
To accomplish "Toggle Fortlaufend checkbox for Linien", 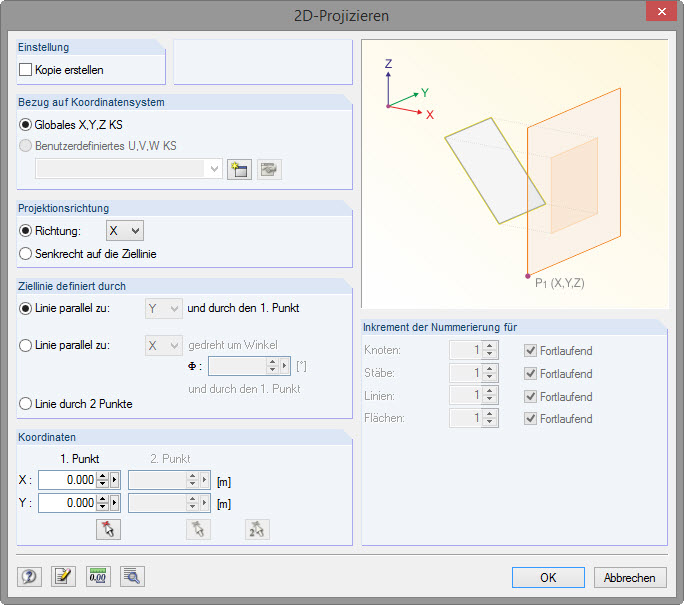I will tap(530, 396).
